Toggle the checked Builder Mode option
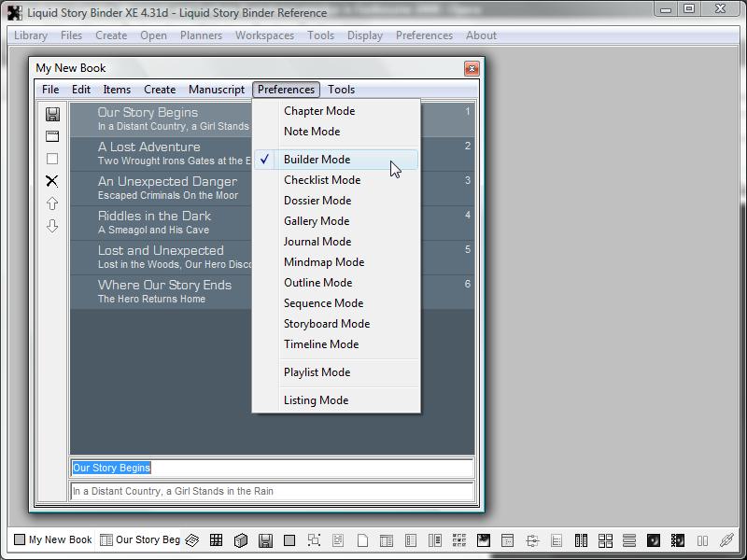 click(317, 160)
